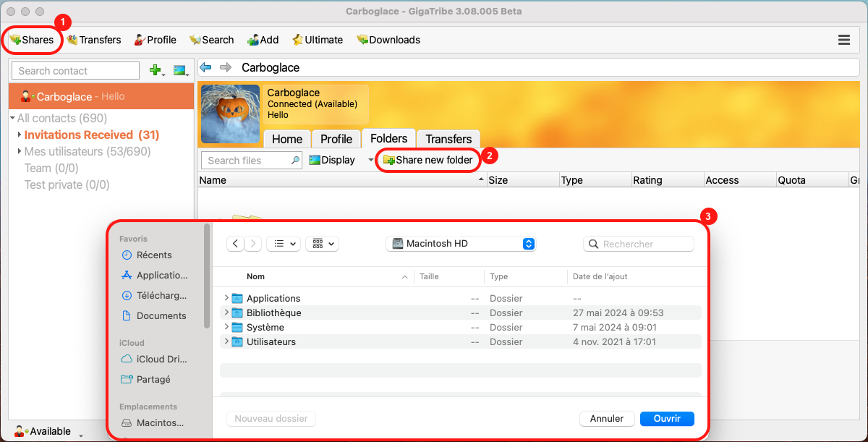The height and width of the screenshot is (442, 868).
Task: Open the Downloads toolbar item
Action: [388, 40]
